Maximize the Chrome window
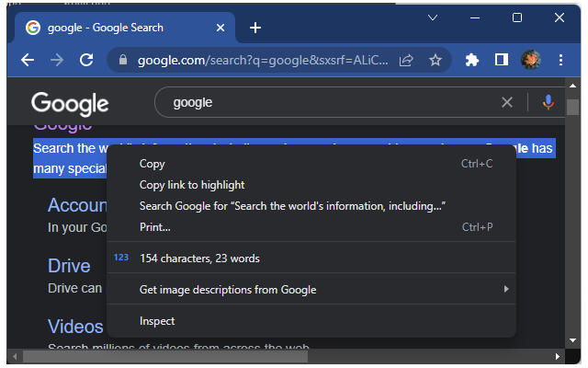 (517, 17)
